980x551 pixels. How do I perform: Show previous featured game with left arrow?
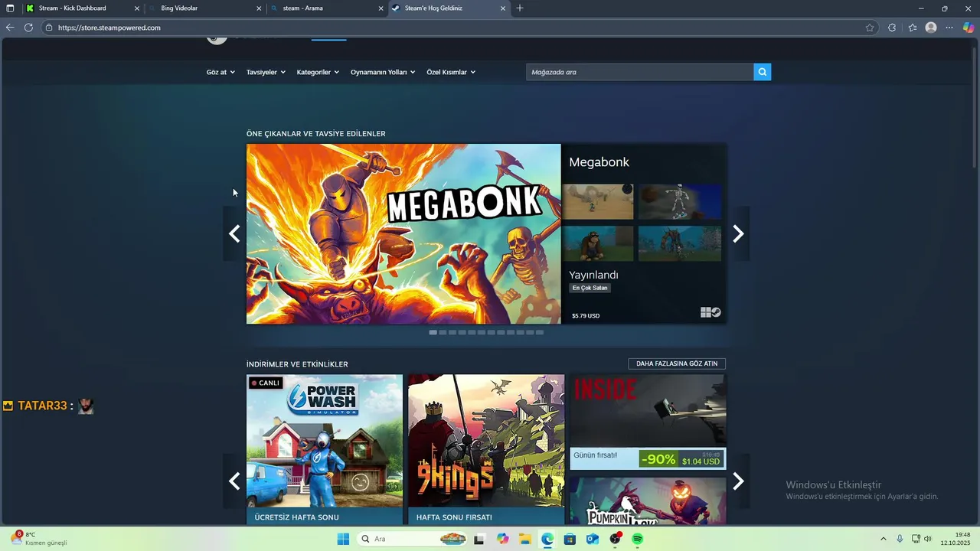coord(234,233)
